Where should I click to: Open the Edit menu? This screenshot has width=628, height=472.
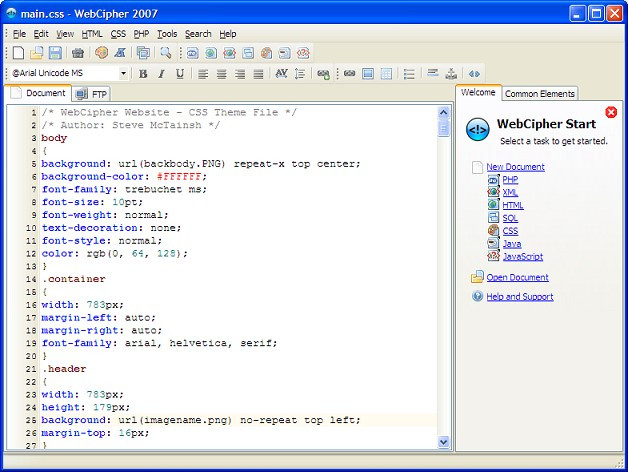coord(41,34)
